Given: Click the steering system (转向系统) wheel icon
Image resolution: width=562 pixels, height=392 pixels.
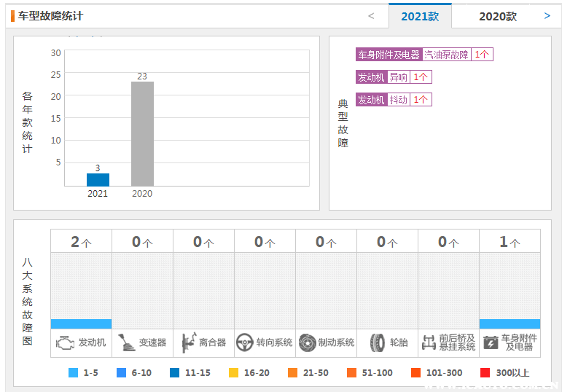Looking at the screenshot, I should click(x=245, y=342).
